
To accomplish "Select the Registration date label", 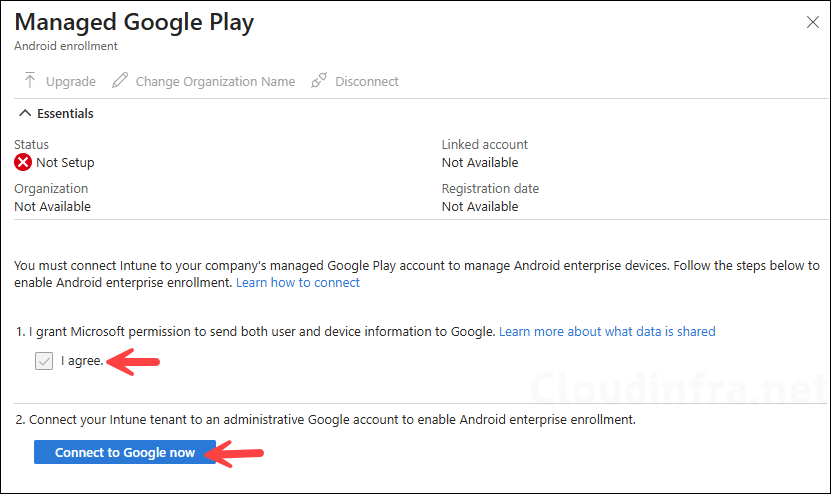I will click(x=490, y=189).
